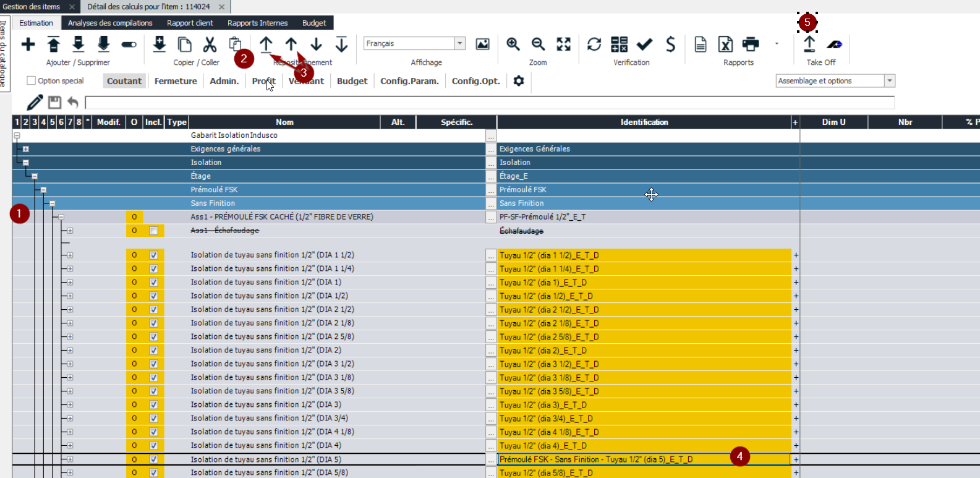The image size is (980, 478).
Task: Click the pencil edit icon
Action: point(35,102)
